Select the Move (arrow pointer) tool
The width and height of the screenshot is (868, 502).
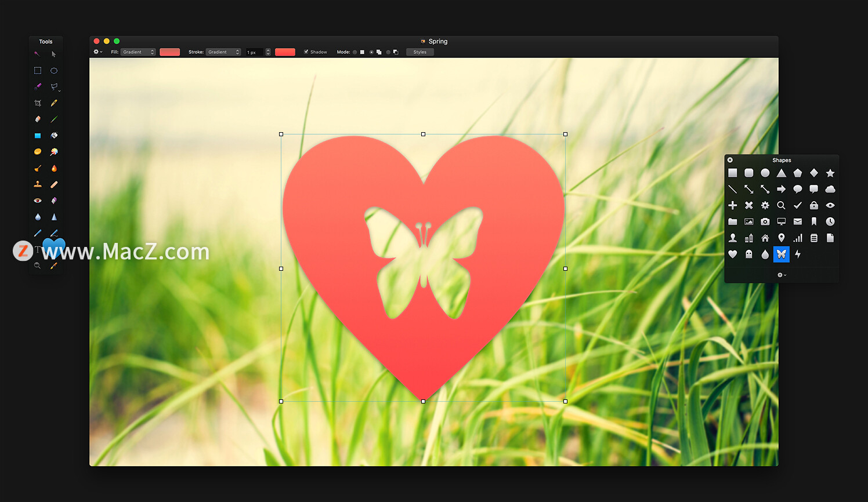(x=54, y=54)
